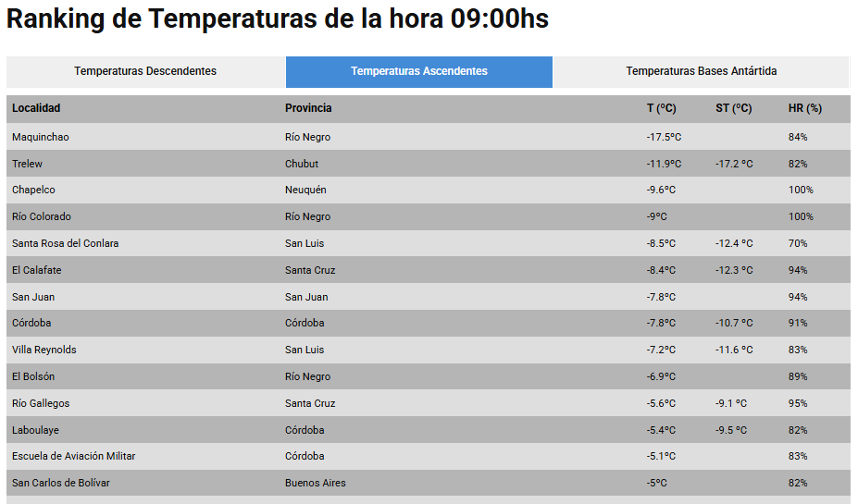Click the ST (°C) column header
The height and width of the screenshot is (504, 858).
click(733, 108)
